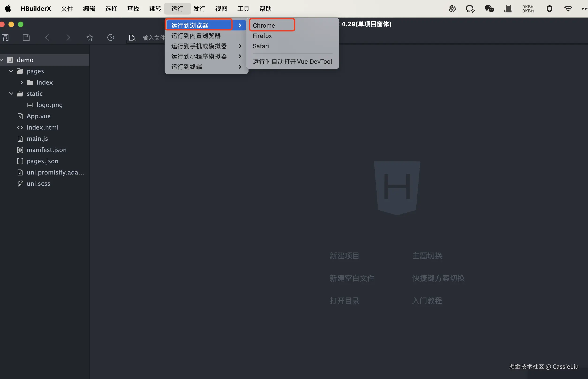Click the back navigation arrow icon
The width and height of the screenshot is (588, 379).
coord(48,37)
